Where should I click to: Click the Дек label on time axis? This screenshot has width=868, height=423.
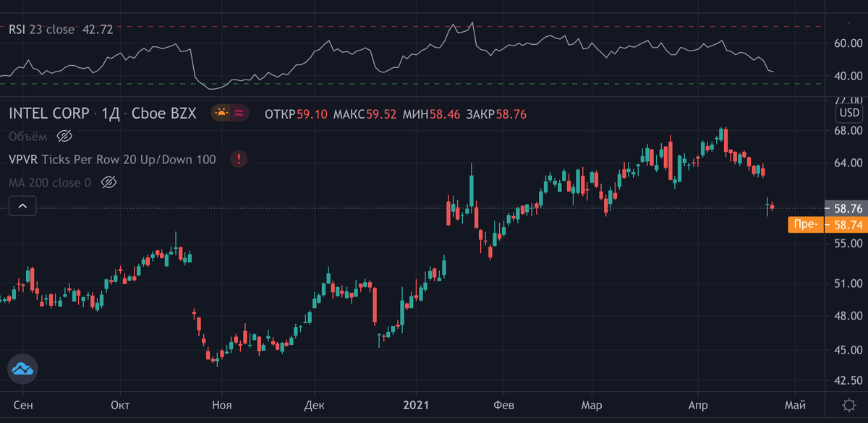pos(315,404)
